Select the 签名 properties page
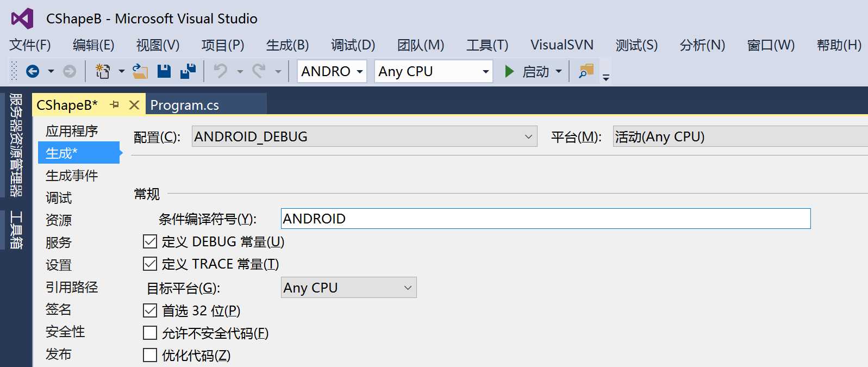This screenshot has width=868, height=367. (x=59, y=309)
